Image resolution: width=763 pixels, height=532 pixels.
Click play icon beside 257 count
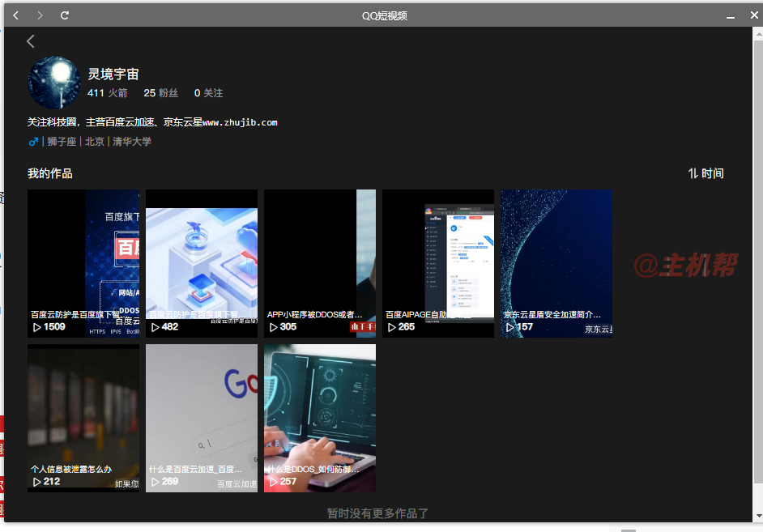click(274, 482)
